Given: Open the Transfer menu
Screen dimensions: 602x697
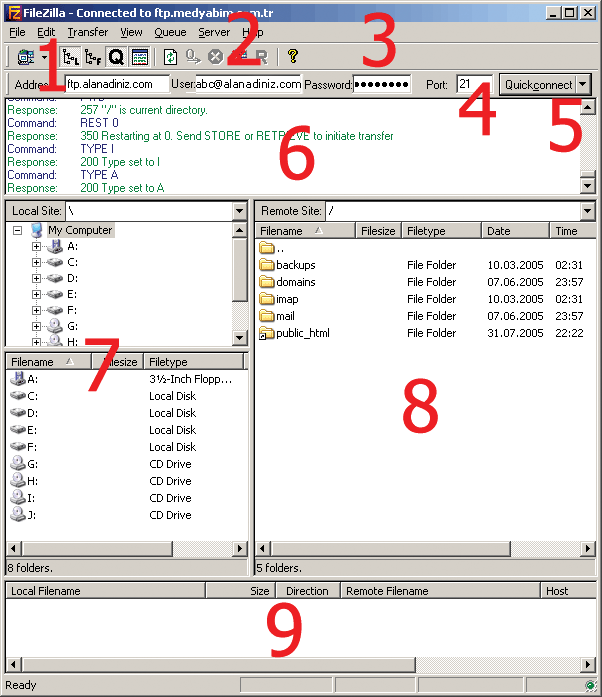Looking at the screenshot, I should click(88, 32).
